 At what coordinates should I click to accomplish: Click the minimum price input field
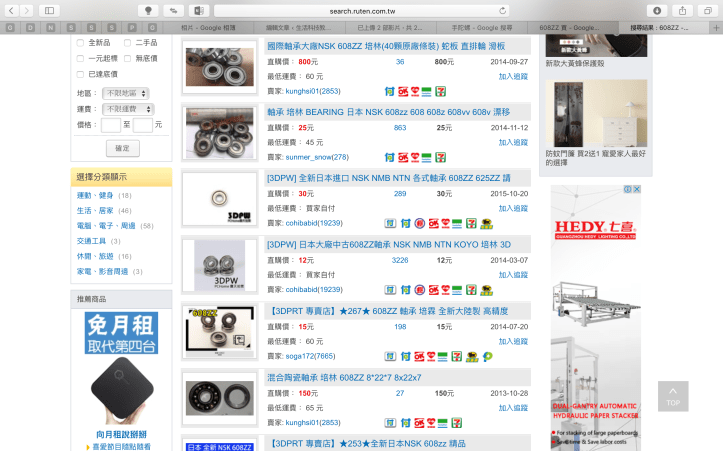pos(111,125)
